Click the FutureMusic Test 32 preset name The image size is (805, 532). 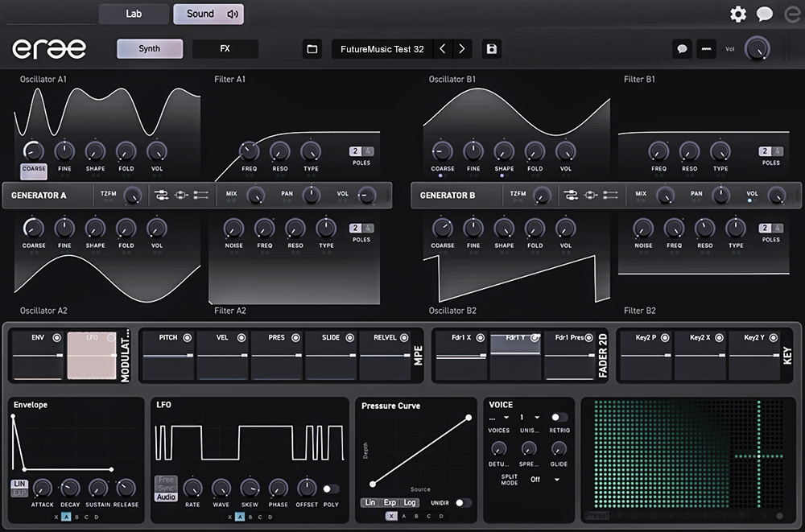pos(382,49)
